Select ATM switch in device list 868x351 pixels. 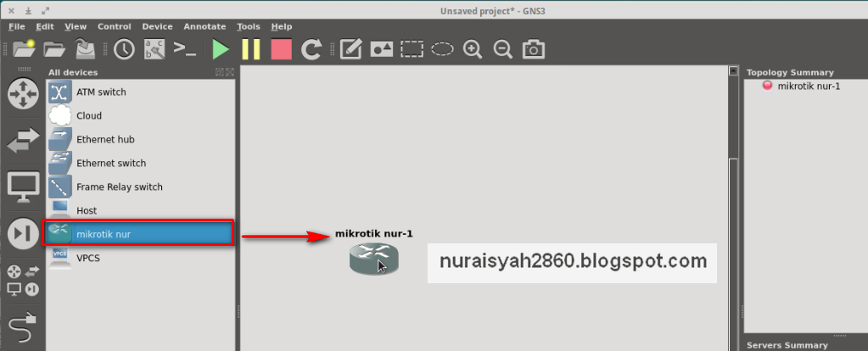140,92
